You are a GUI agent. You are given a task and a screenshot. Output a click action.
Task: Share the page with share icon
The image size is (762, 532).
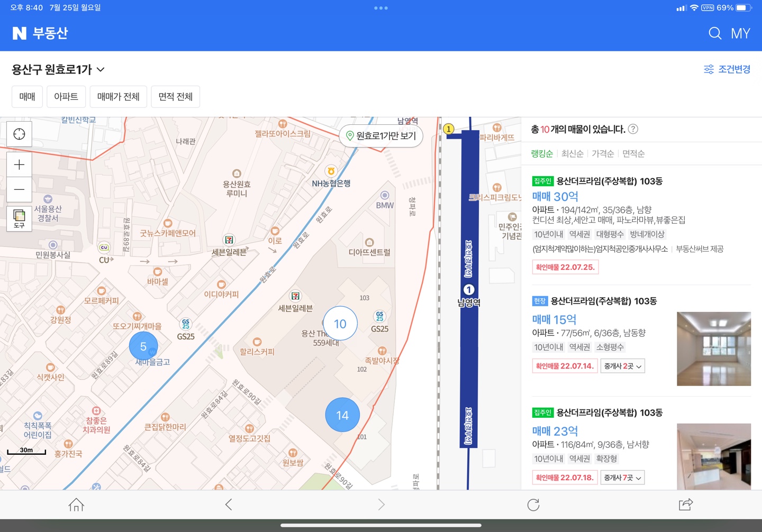coord(686,505)
